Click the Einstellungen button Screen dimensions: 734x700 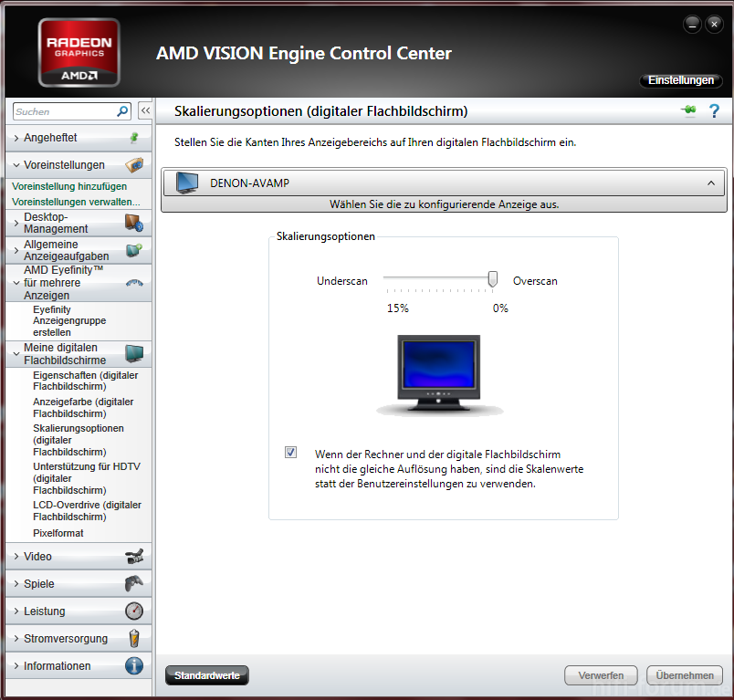point(681,80)
